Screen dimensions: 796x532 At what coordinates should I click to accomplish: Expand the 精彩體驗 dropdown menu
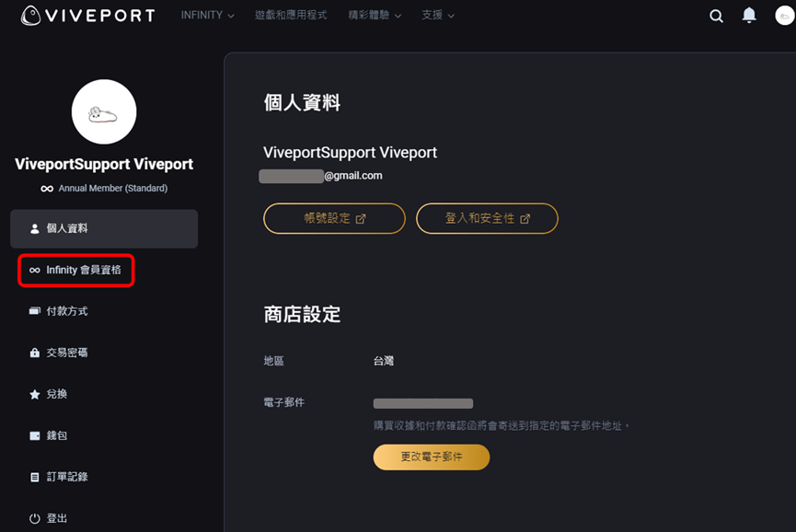[375, 16]
